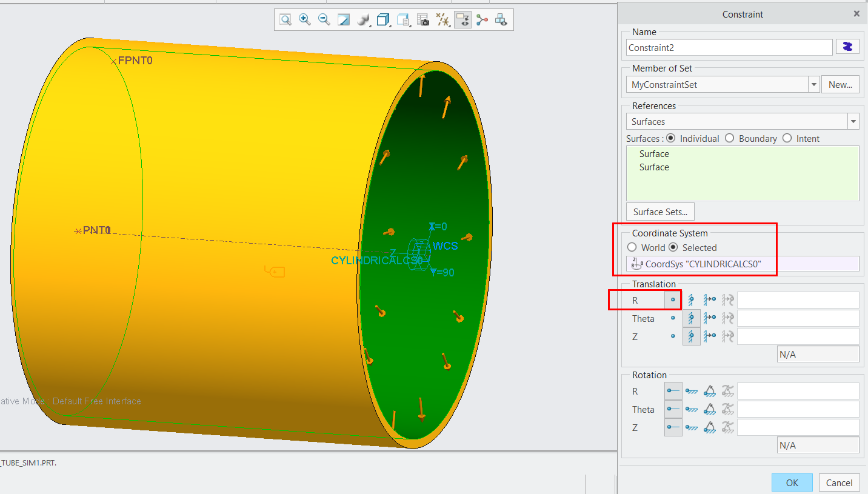Choose Boundary surfaces option
Screen dimensions: 868x494
click(x=729, y=138)
